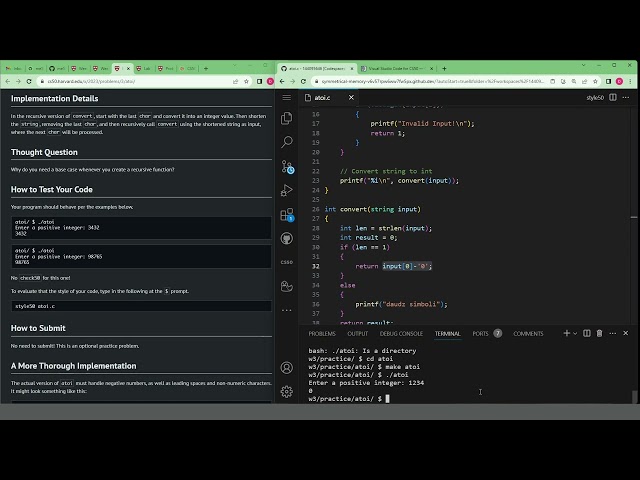Switch to the Output panel tab
640x480 pixels.
point(358,333)
